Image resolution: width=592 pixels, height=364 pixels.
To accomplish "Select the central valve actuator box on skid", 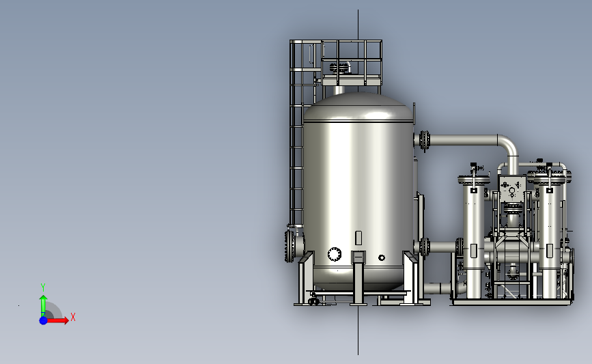I will 511,188.
